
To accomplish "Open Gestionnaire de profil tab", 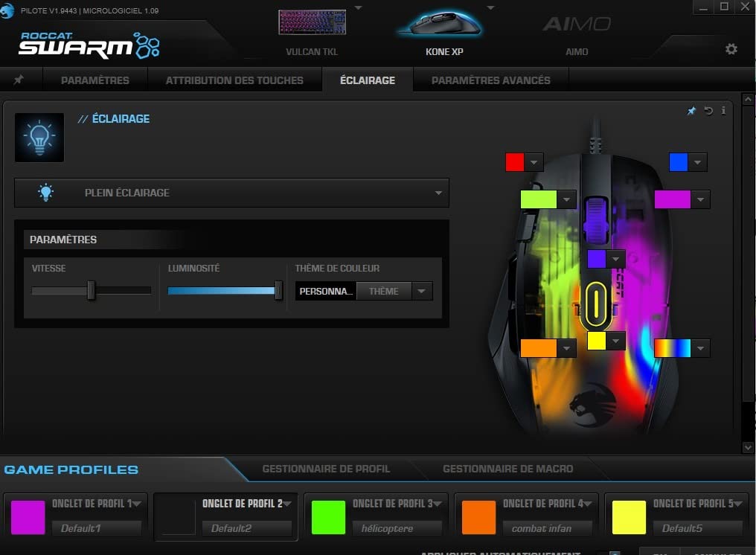I will (327, 469).
